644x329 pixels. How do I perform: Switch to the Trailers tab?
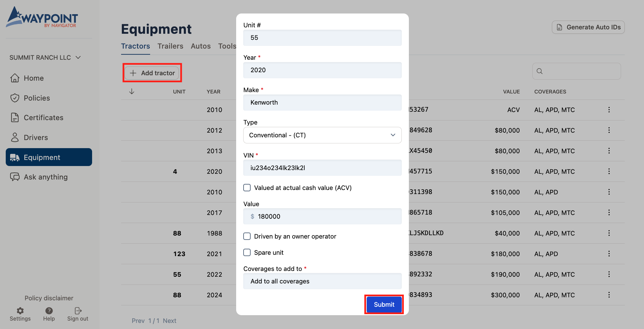pyautogui.click(x=170, y=46)
